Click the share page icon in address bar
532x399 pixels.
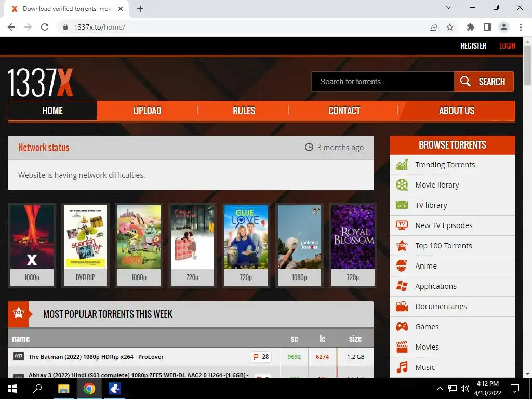point(433,27)
